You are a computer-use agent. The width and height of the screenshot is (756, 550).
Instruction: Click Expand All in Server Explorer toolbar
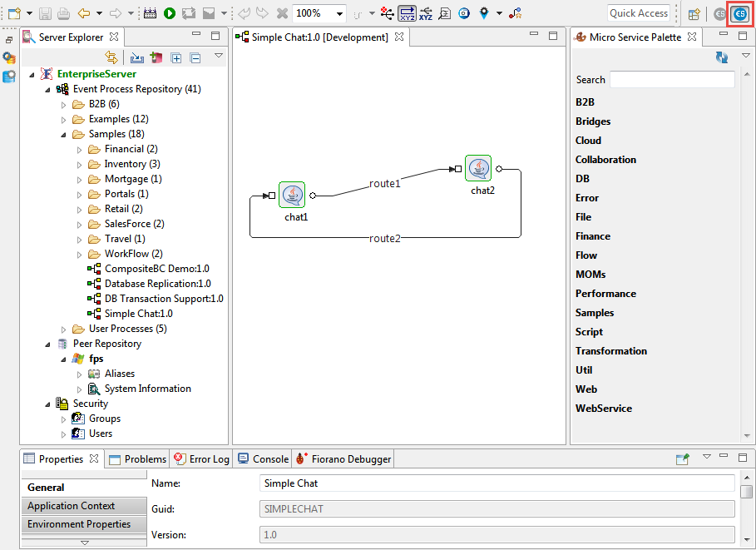click(x=176, y=57)
